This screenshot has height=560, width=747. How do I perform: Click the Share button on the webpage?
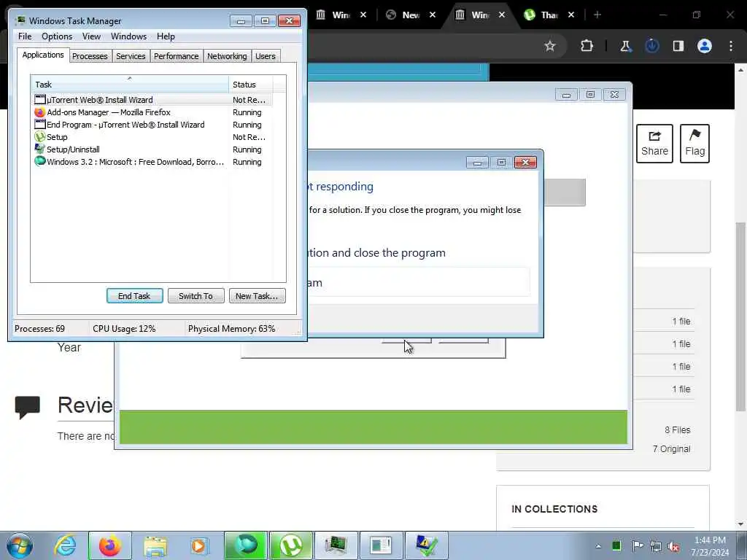(654, 144)
